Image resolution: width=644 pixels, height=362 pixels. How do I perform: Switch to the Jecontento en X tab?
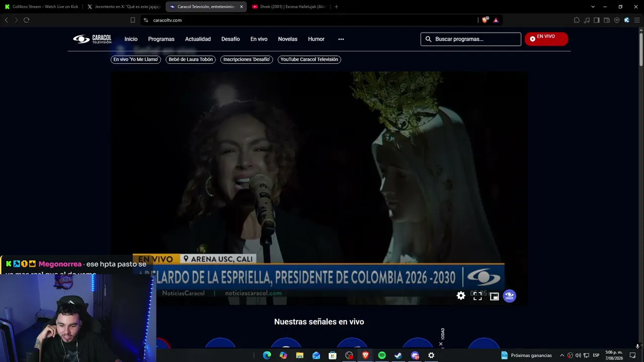point(124,7)
